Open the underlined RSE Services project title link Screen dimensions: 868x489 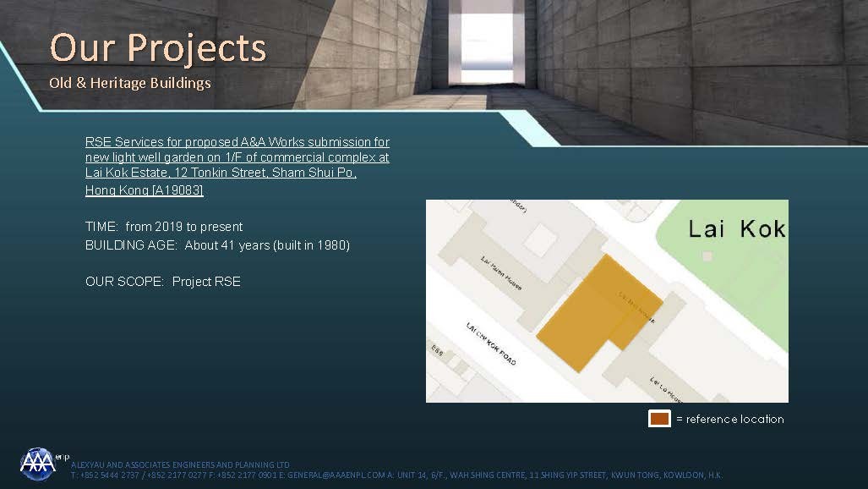237,166
